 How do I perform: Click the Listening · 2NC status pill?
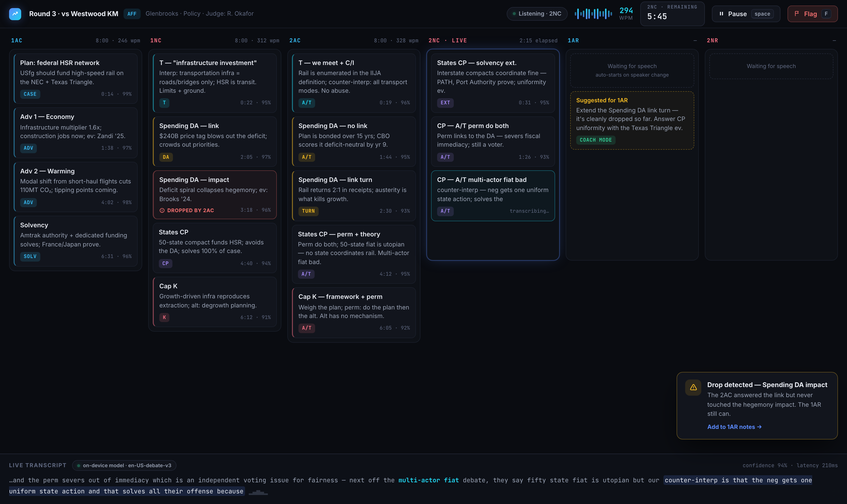537,14
